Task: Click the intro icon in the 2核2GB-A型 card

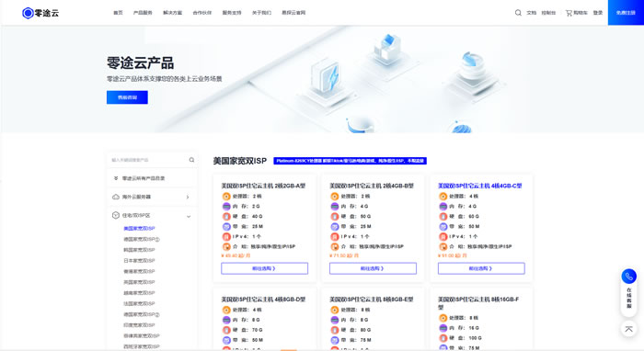Action: (226, 247)
